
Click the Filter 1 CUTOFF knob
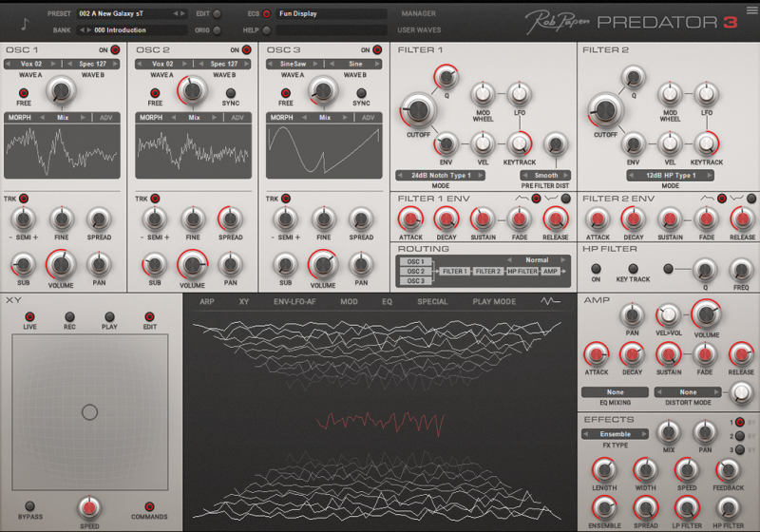[x=418, y=111]
